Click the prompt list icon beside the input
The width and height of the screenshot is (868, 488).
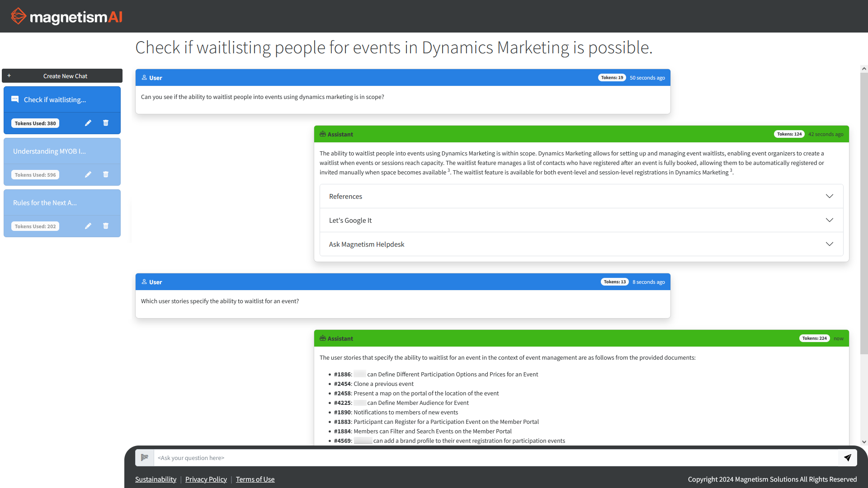[x=145, y=458]
